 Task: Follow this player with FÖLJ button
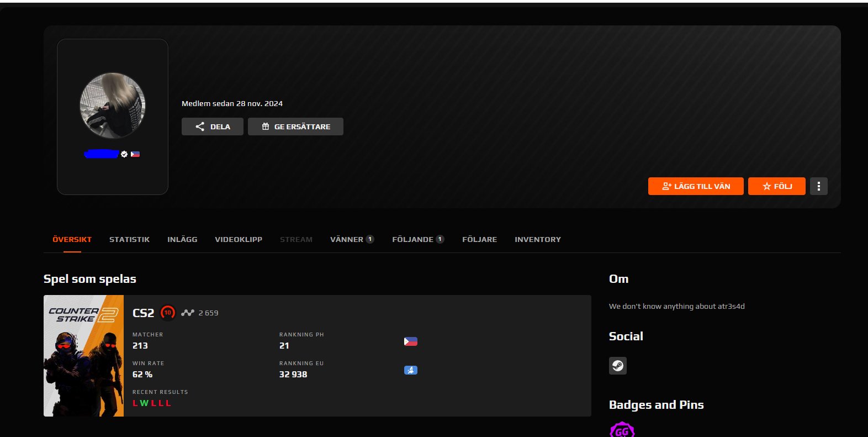[777, 186]
